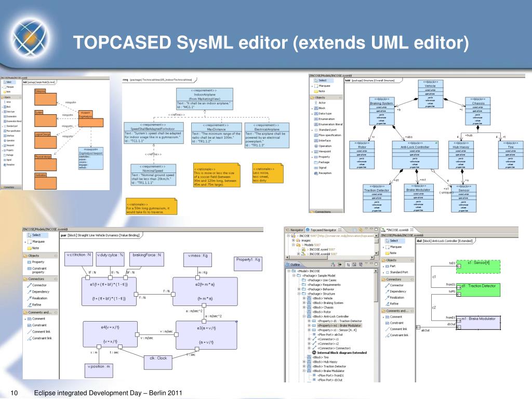
Task: Expand the Vehicle block in the Outline tree
Action: click(x=304, y=298)
